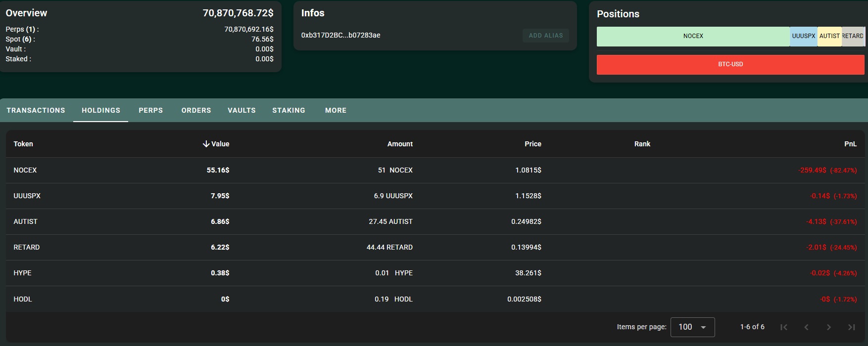868x346 pixels.
Task: Switch to the Vaults tab
Action: (241, 110)
